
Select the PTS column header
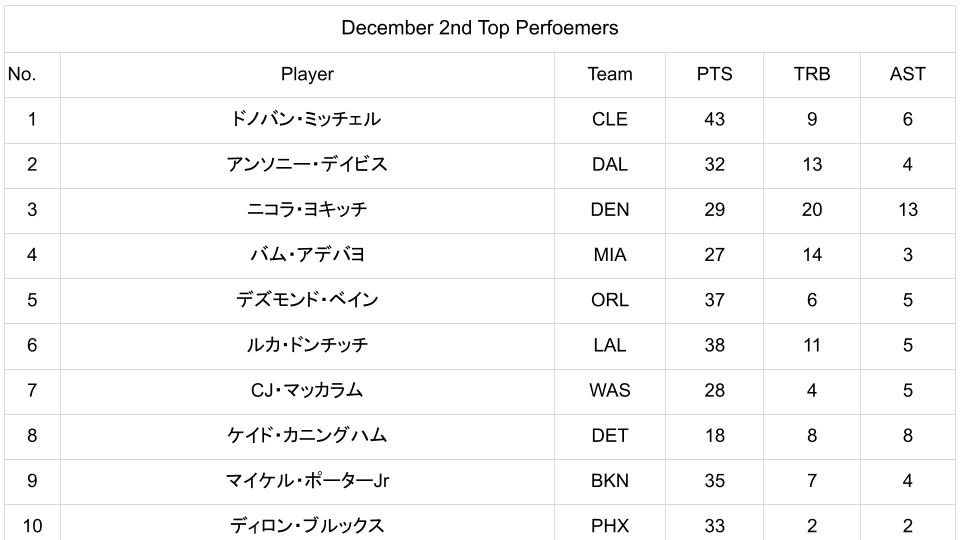tap(714, 74)
